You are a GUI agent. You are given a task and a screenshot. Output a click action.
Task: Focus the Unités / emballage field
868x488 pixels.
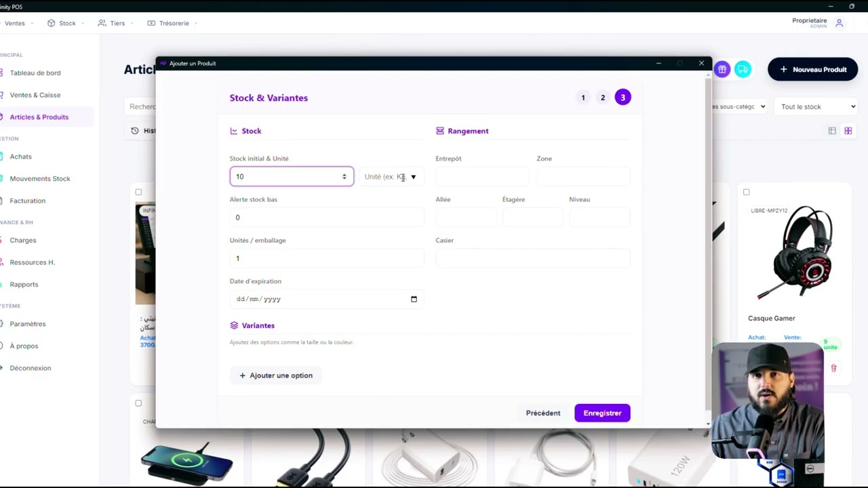pos(327,258)
